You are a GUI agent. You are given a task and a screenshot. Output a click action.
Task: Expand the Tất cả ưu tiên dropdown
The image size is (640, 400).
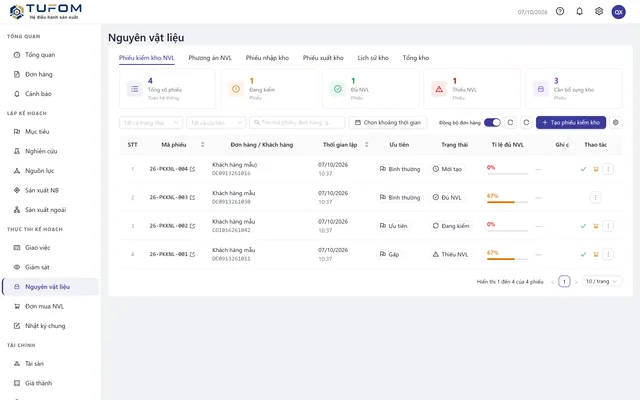tap(216, 122)
